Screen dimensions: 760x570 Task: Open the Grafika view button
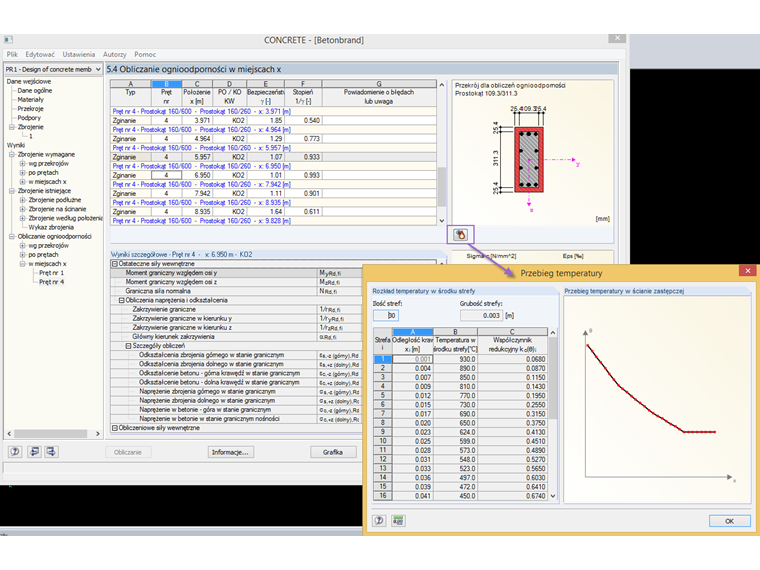pyautogui.click(x=332, y=452)
